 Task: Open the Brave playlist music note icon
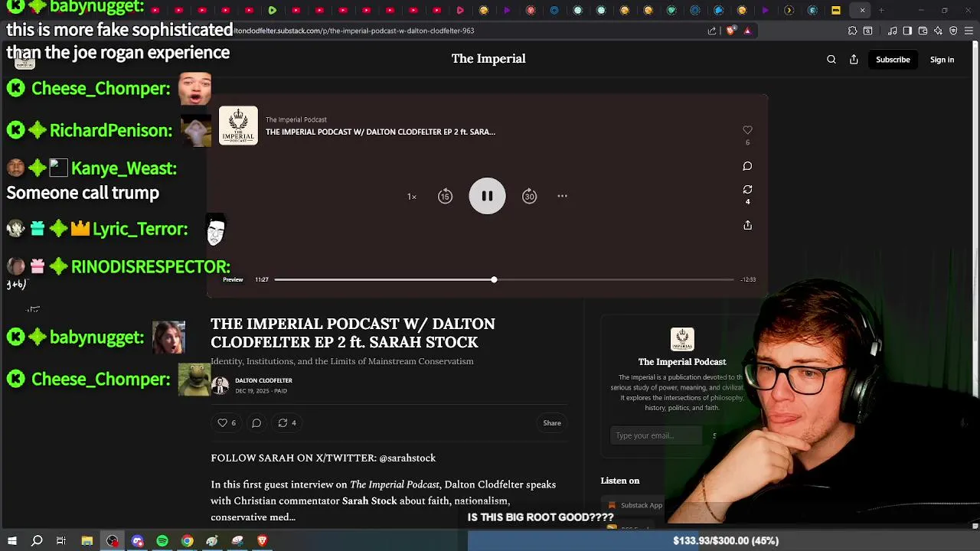(893, 31)
